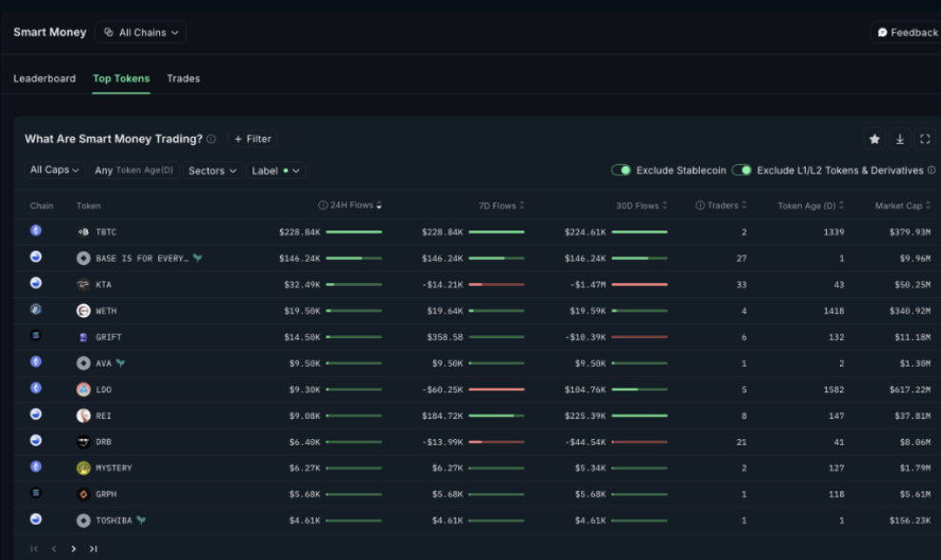Select the Base chain icon next to KTA

coord(36,283)
